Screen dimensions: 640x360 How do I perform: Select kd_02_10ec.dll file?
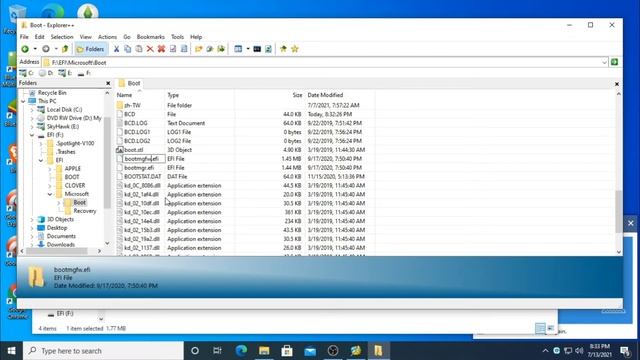pos(142,212)
